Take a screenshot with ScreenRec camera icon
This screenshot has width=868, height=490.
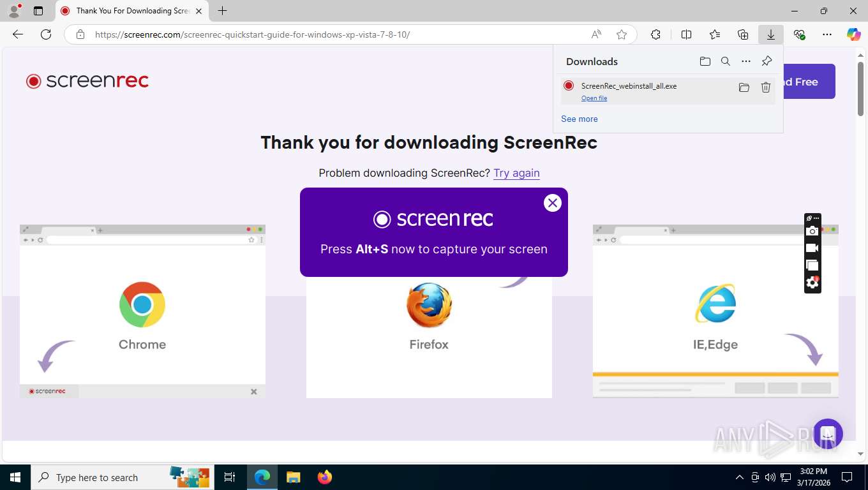812,231
